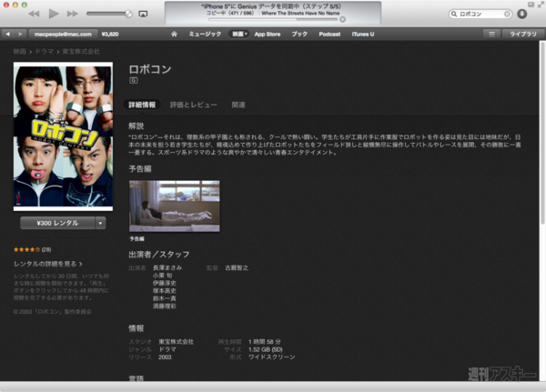Start playback with the play button
546x392 pixels.
coord(54,14)
